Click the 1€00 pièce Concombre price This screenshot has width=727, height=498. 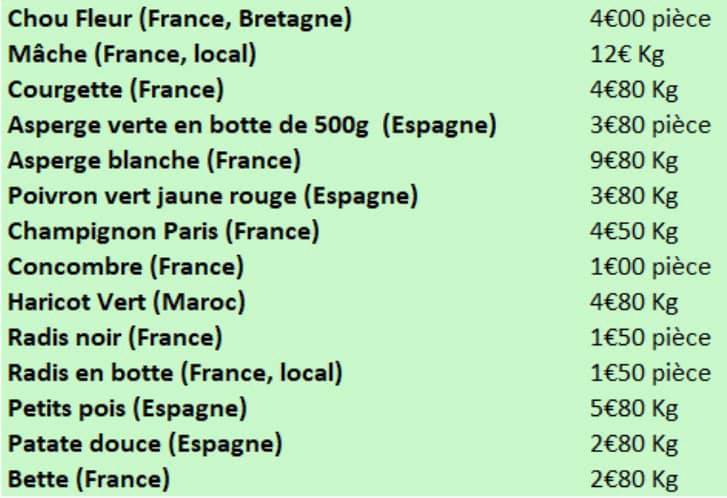pyautogui.click(x=650, y=268)
